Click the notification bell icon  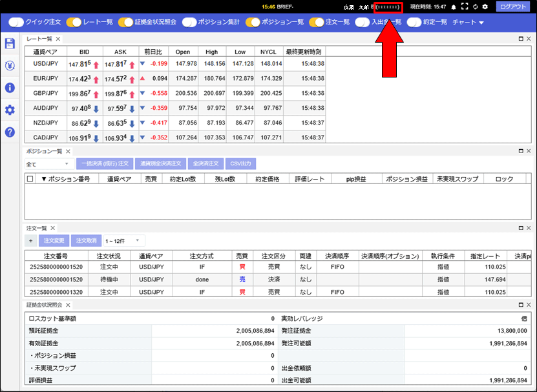454,6
